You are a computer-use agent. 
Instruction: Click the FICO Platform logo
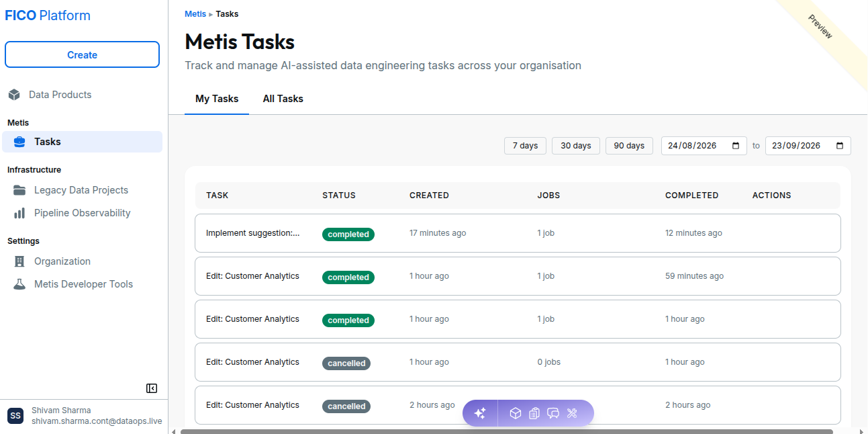pyautogui.click(x=48, y=15)
